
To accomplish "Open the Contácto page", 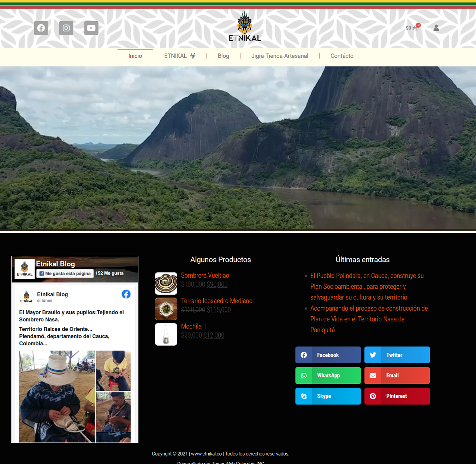I will tap(341, 56).
